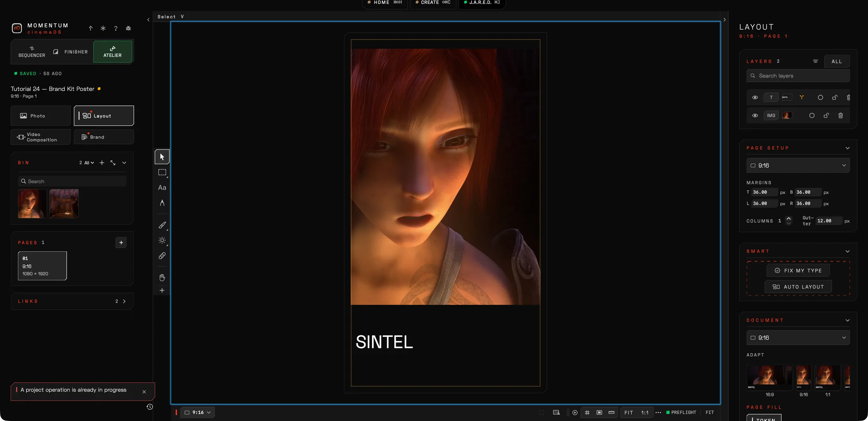This screenshot has width=868, height=421.
Task: Select the Aa text tool
Action: click(x=162, y=188)
